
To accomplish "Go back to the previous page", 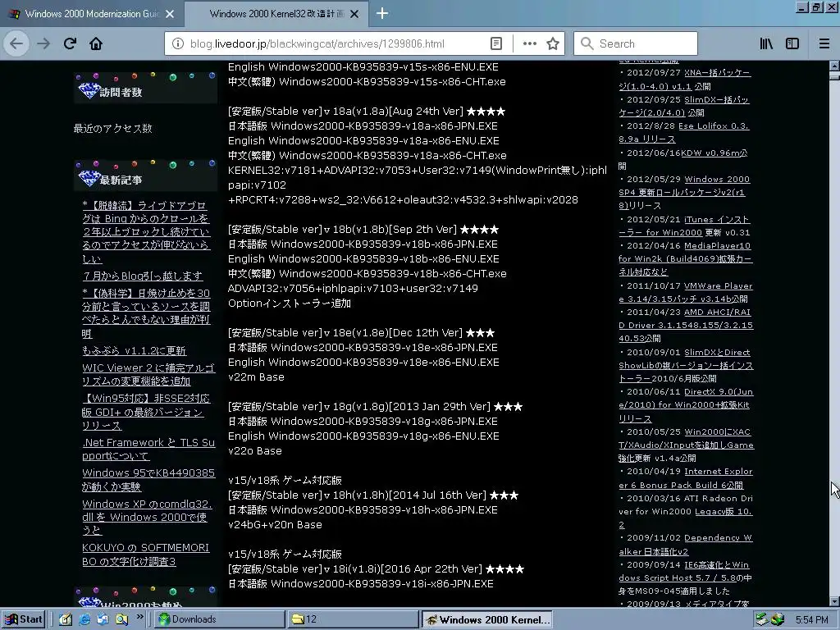I will (16, 43).
